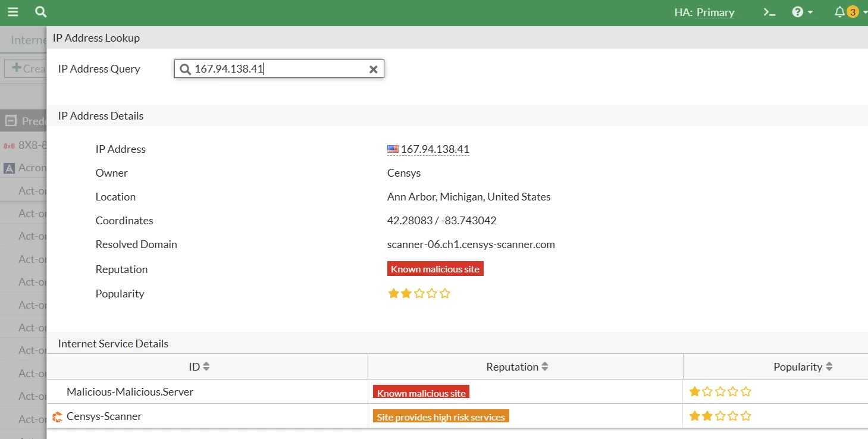
Task: Select the Acronis entry in the background list
Action: coord(24,168)
